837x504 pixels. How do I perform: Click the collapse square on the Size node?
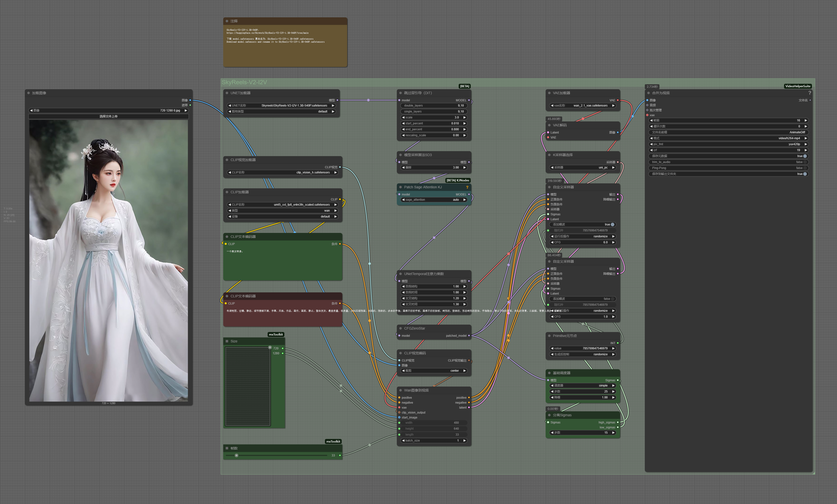(227, 341)
